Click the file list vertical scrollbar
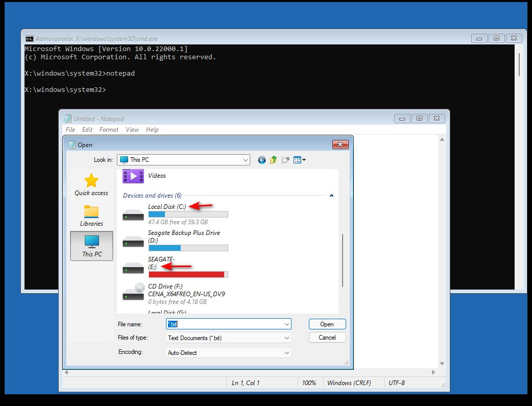This screenshot has height=406, width=532. tap(343, 260)
